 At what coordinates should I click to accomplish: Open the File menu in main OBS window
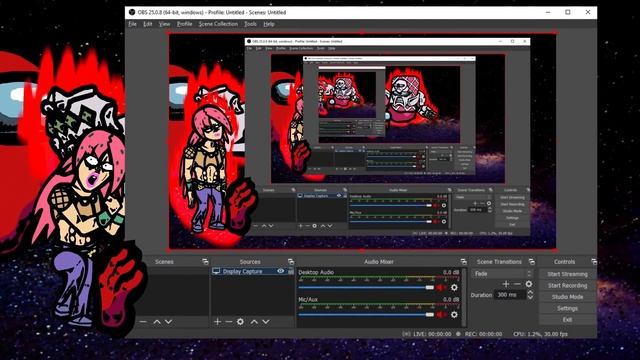[x=132, y=24]
